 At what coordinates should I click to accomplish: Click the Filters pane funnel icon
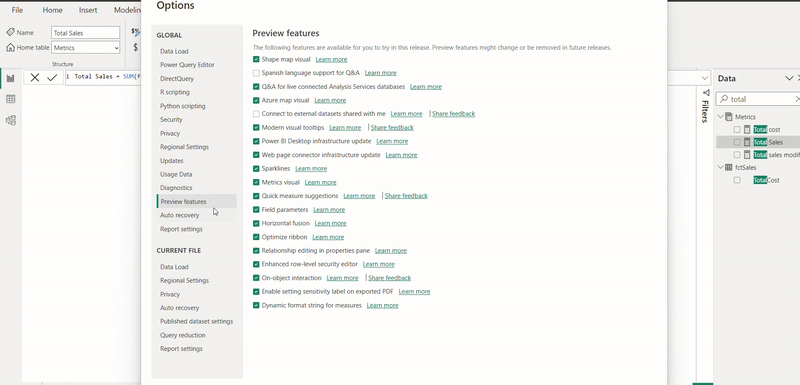click(x=706, y=92)
